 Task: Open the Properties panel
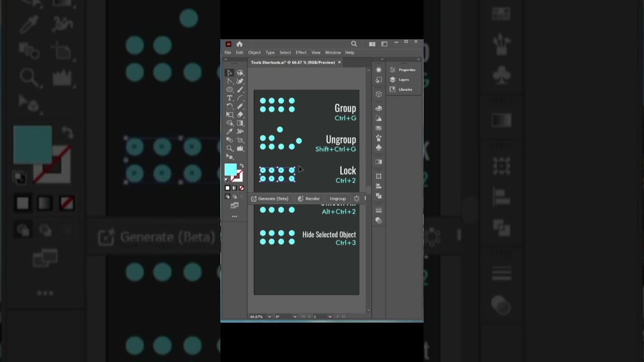(x=403, y=70)
